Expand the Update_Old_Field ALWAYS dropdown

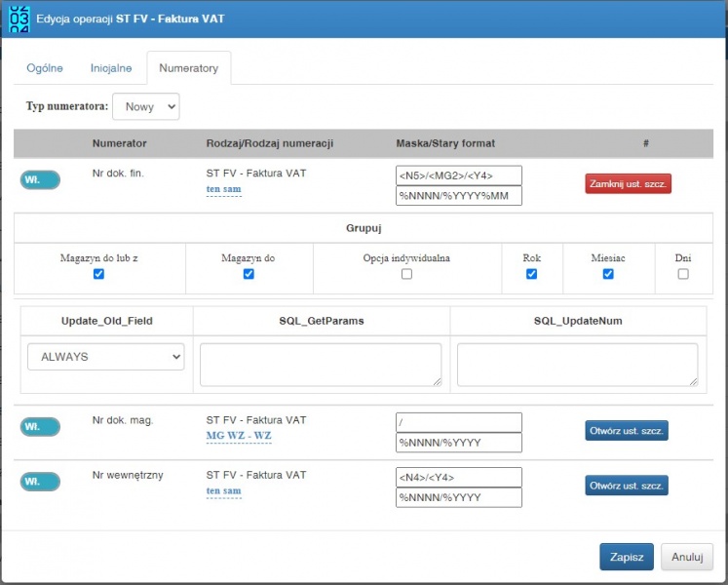106,357
